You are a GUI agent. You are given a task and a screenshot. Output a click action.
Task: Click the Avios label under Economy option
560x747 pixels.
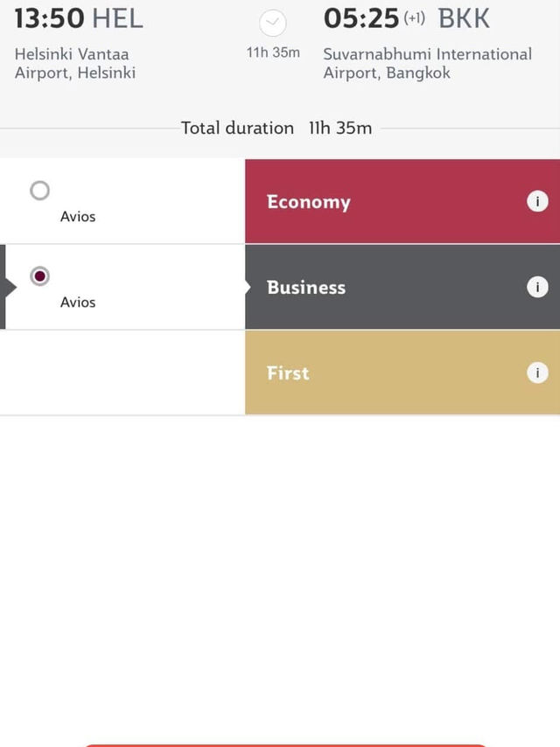78,217
